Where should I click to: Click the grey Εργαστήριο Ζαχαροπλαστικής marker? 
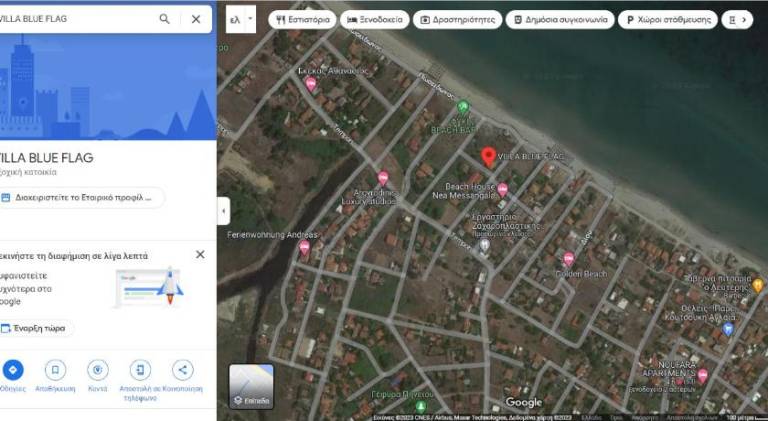[484, 244]
